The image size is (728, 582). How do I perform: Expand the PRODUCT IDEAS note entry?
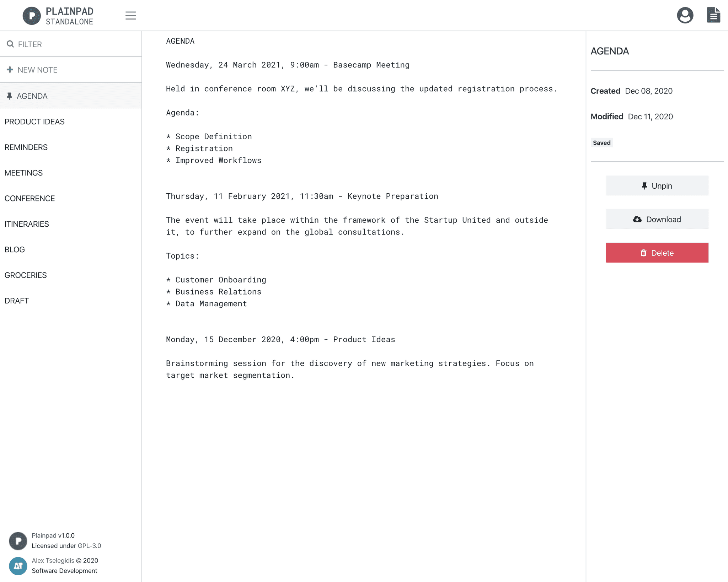[34, 121]
